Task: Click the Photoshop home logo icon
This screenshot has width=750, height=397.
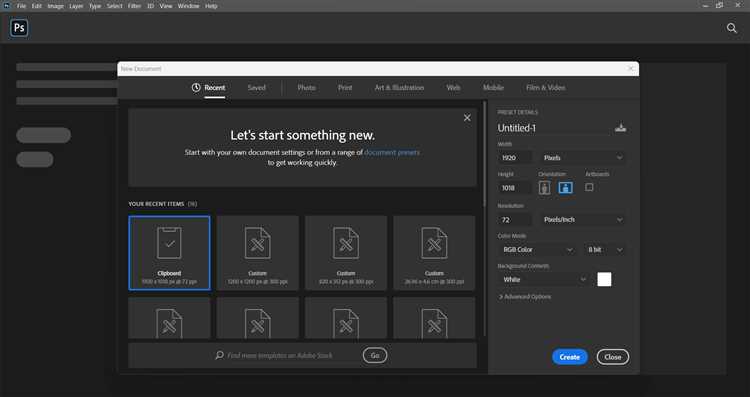Action: coord(19,28)
